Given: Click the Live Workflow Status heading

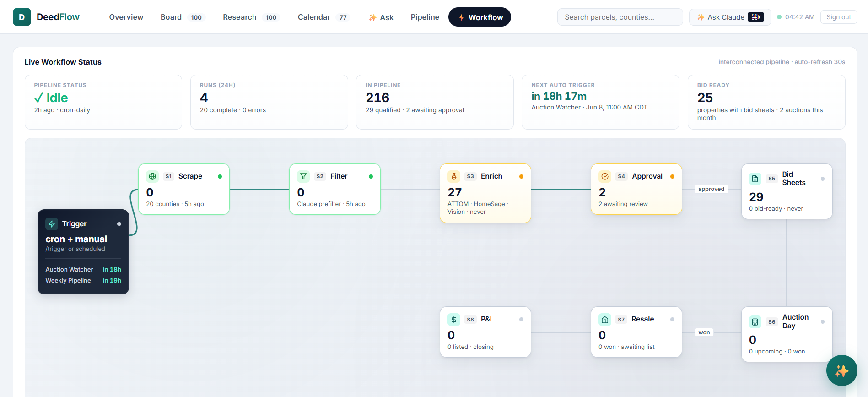Looking at the screenshot, I should pyautogui.click(x=63, y=62).
